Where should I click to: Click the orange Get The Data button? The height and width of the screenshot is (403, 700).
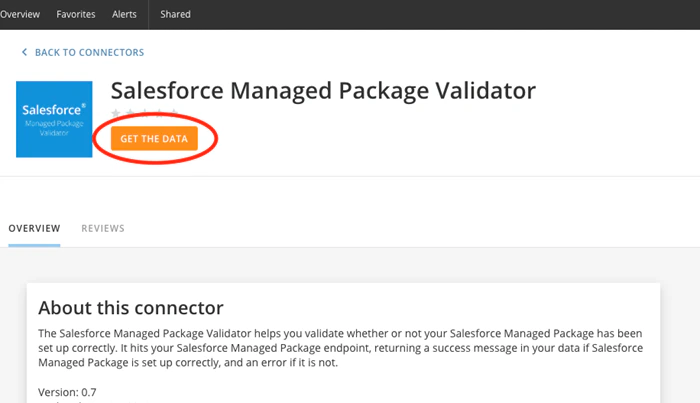154,138
